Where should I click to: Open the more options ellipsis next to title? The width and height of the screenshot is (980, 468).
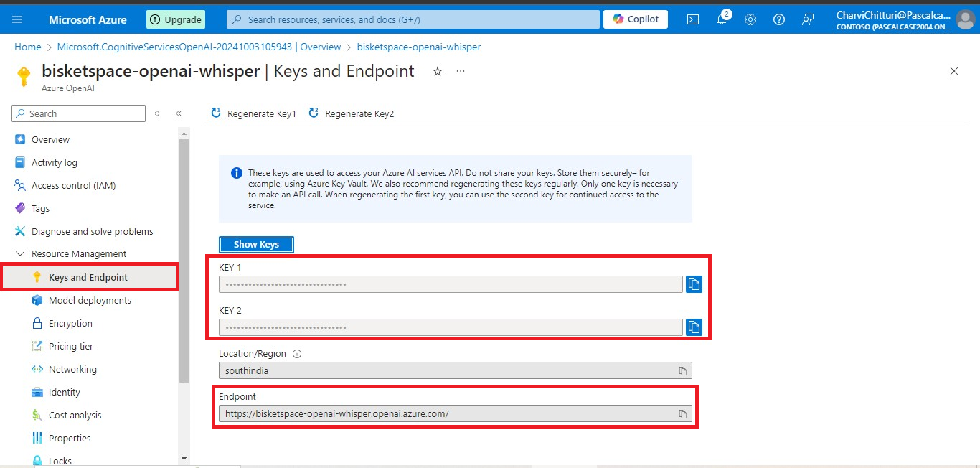pyautogui.click(x=461, y=72)
